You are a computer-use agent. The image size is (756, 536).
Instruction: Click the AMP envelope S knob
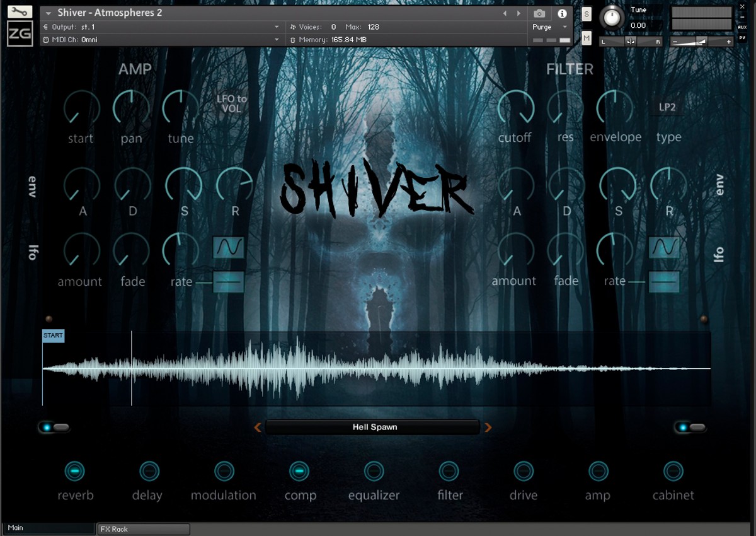pos(183,185)
